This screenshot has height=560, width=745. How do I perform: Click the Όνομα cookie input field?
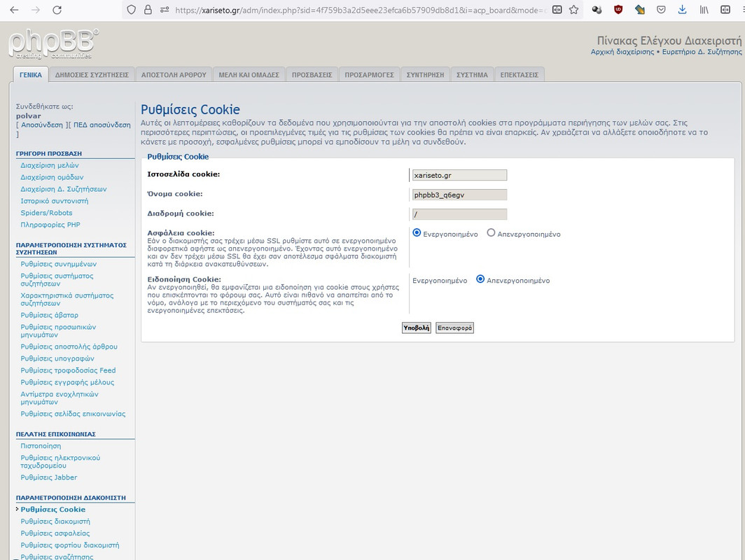tap(459, 195)
